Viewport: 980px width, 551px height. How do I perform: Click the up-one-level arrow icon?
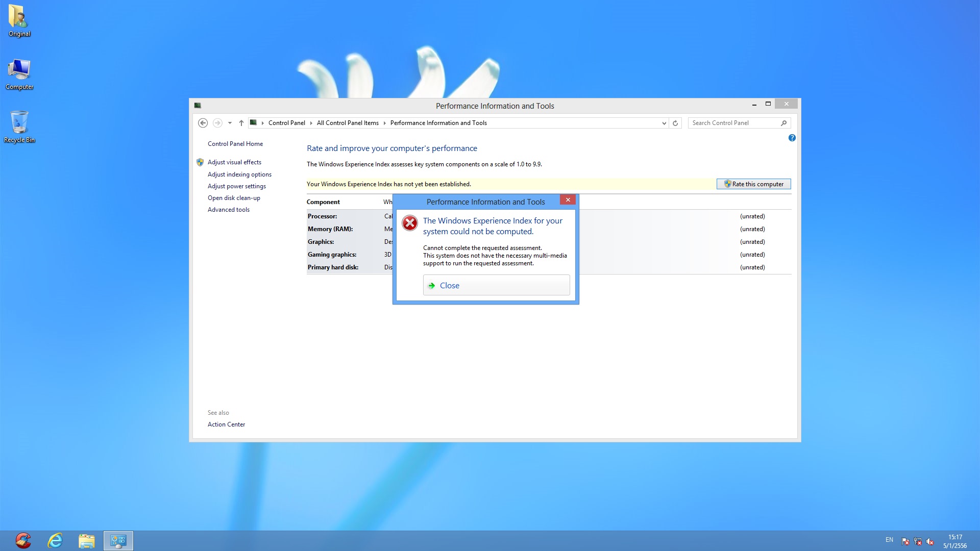(241, 123)
